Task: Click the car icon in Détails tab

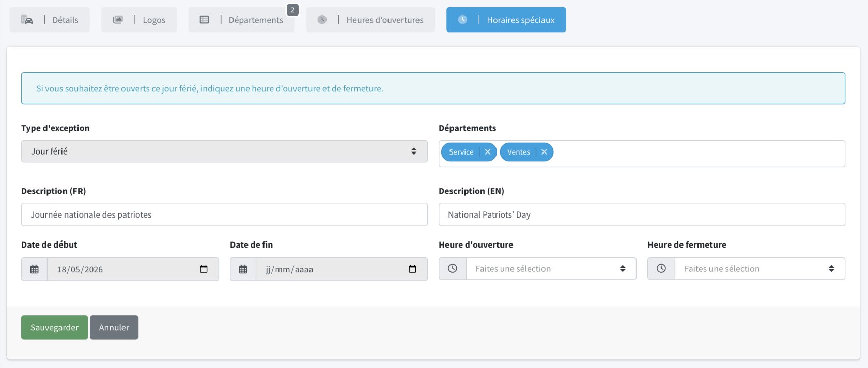Action: [27, 20]
